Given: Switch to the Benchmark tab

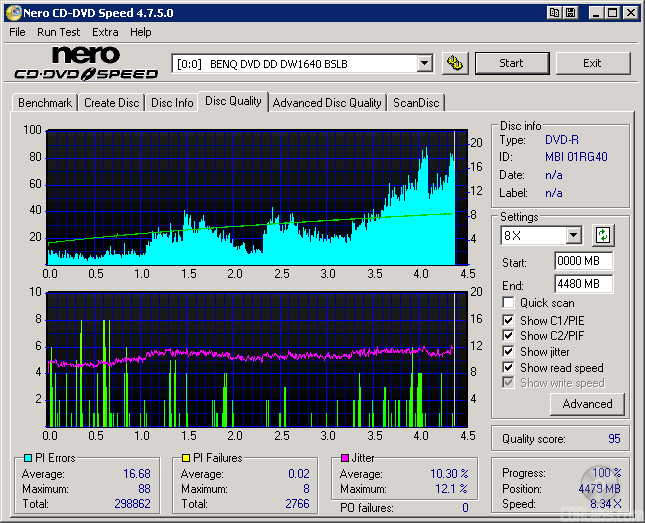Looking at the screenshot, I should click(45, 103).
